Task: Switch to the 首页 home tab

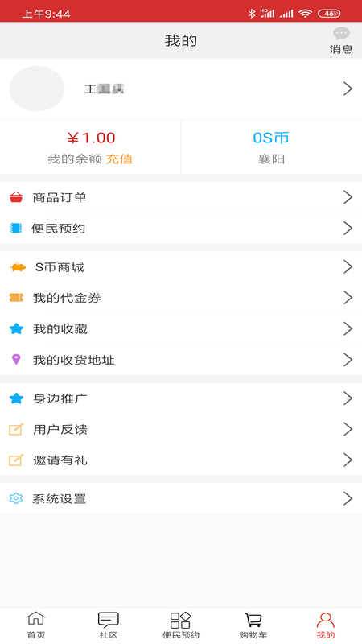Action: coord(36,625)
